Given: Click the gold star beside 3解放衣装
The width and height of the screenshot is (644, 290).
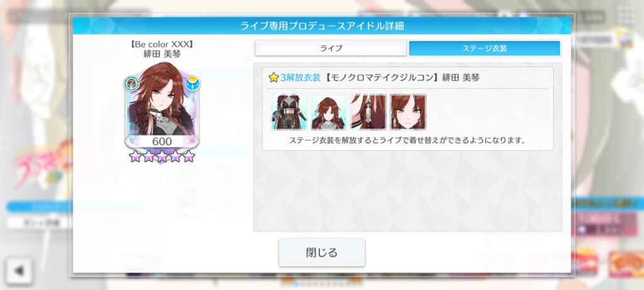Looking at the screenshot, I should (274, 77).
